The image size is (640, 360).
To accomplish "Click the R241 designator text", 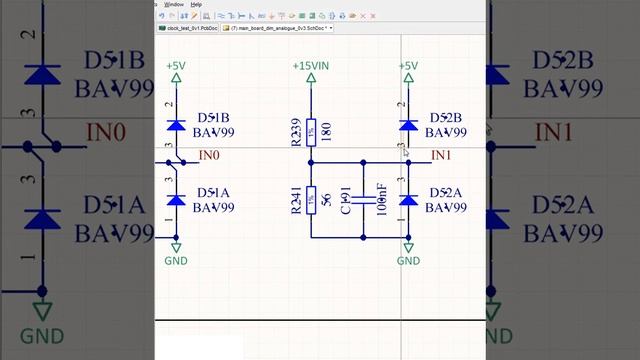I will coord(296,200).
